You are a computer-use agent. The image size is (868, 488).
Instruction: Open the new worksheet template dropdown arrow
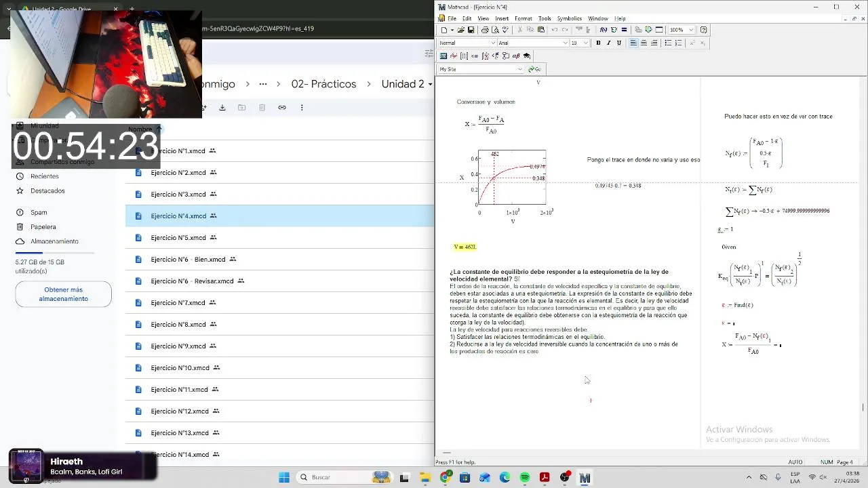[452, 30]
